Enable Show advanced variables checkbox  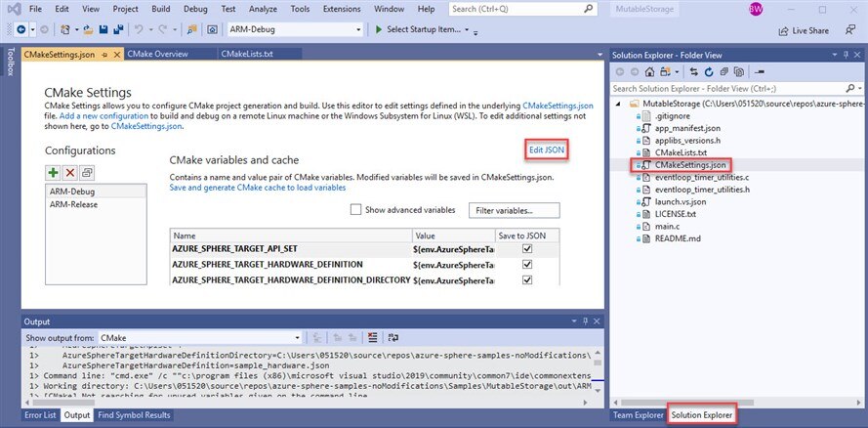(355, 210)
